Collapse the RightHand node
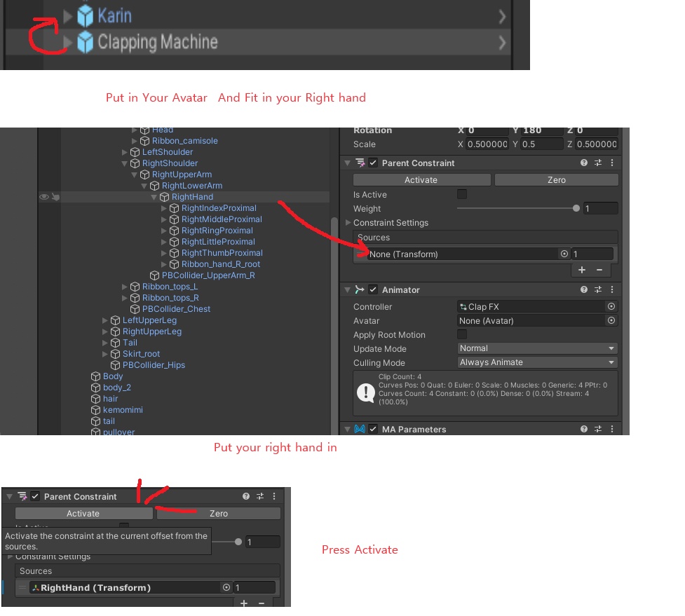Viewport: 685px width, 616px height. click(x=154, y=197)
